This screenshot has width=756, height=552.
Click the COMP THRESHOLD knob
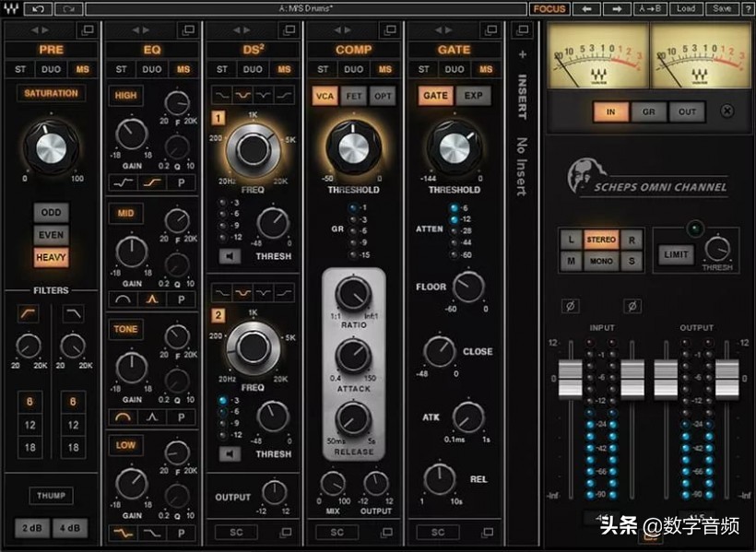353,149
